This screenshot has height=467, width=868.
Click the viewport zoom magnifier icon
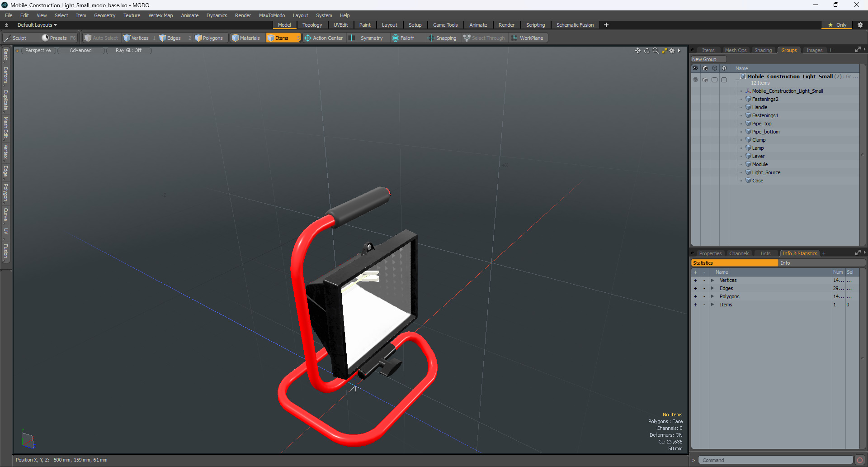point(656,51)
